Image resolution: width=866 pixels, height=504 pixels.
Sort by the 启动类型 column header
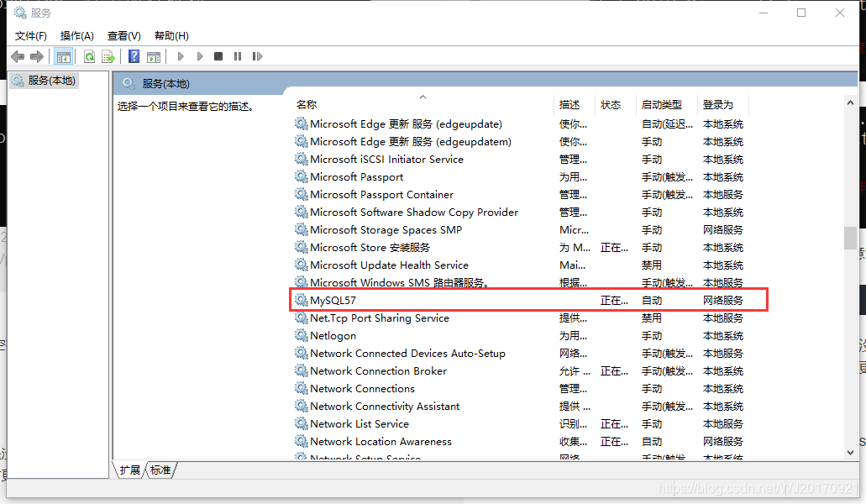coord(662,104)
